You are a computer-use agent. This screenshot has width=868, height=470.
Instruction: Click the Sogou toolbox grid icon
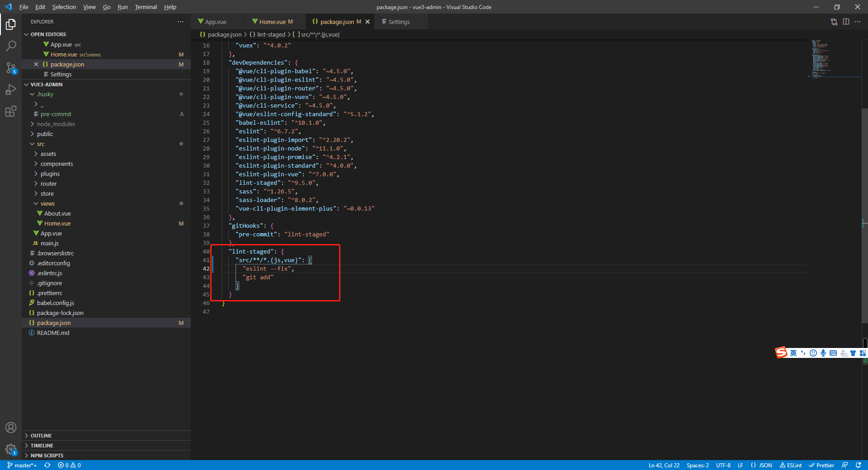coord(863,353)
